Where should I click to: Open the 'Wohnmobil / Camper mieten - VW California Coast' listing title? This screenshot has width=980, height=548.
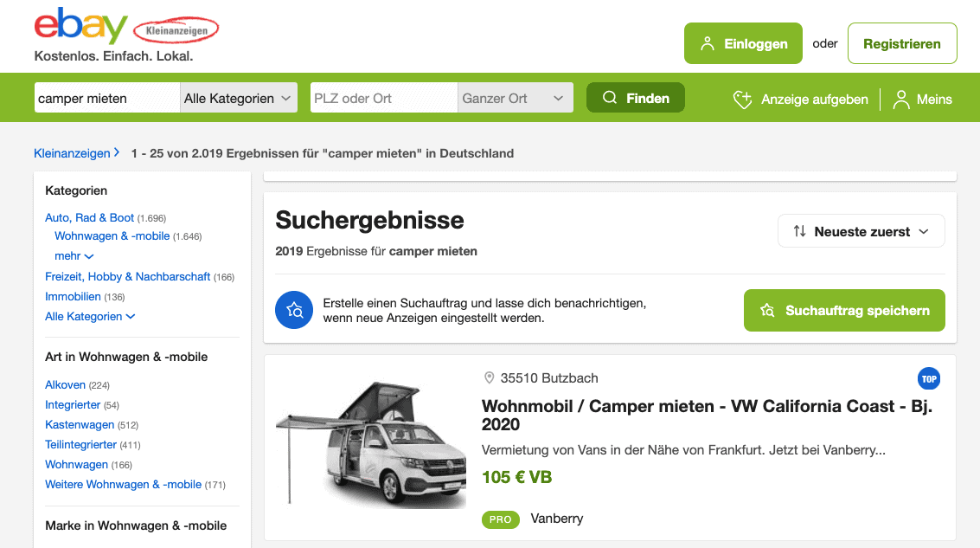(707, 415)
